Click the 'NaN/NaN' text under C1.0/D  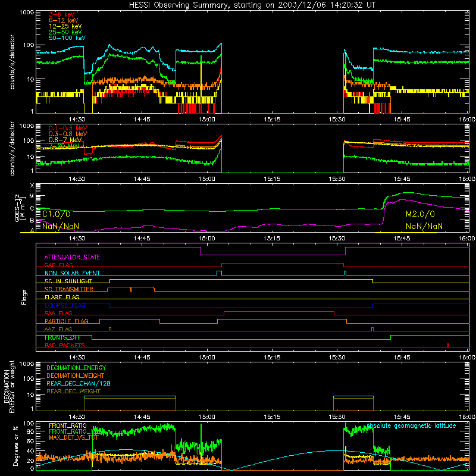[x=61, y=226]
